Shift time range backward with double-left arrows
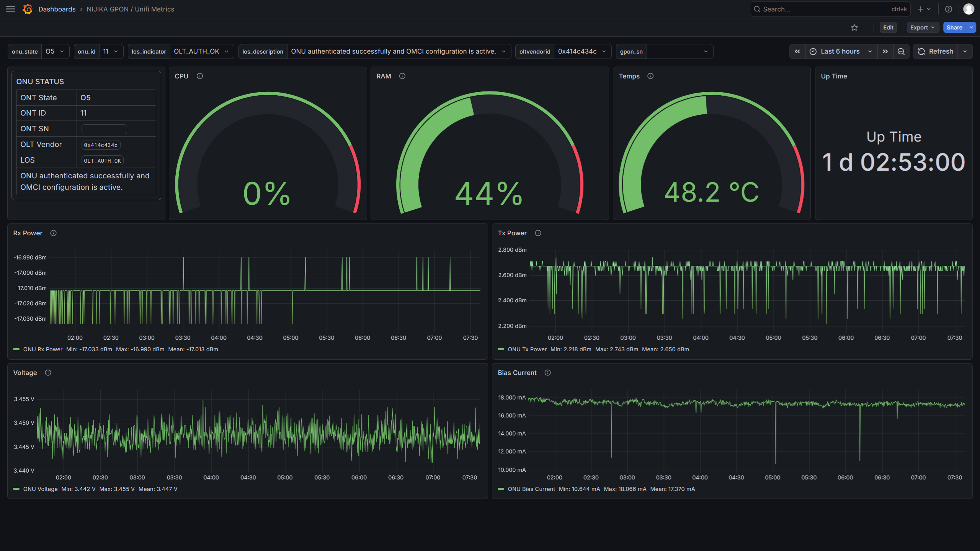Screen dimensions: 980x551 click(x=797, y=51)
